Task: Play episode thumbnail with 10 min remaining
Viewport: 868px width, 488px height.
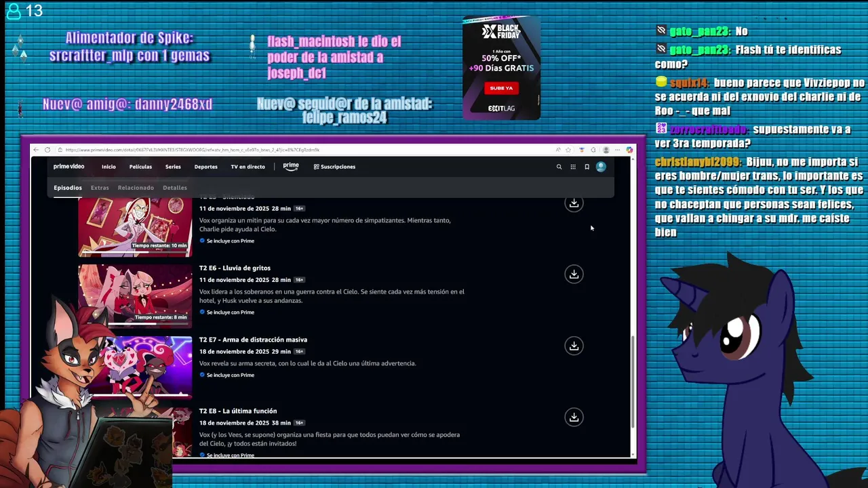Action: pyautogui.click(x=135, y=227)
